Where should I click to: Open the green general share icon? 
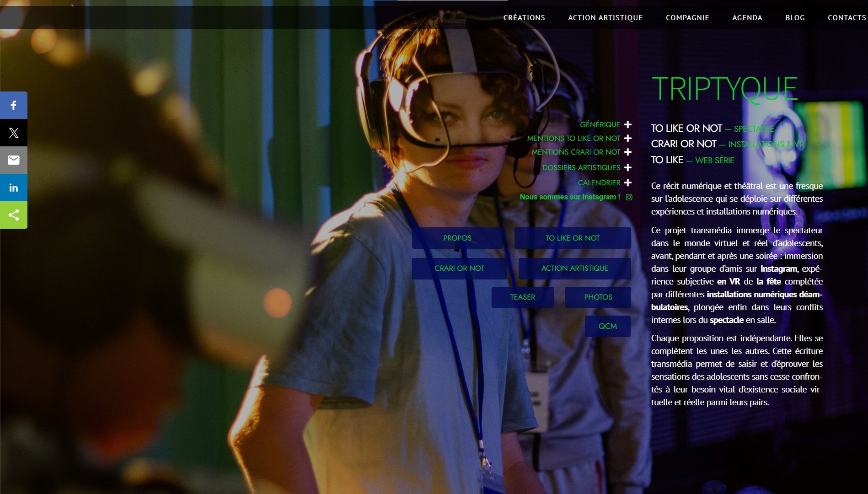(14, 215)
